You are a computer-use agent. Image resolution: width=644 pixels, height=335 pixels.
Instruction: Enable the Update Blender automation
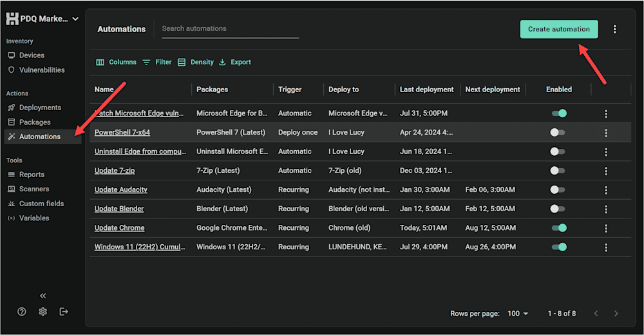coord(558,208)
